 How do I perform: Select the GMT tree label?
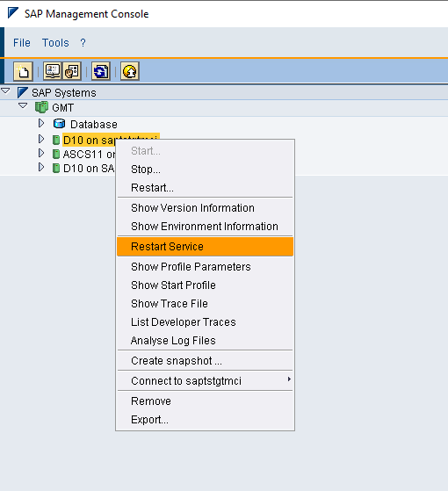(62, 108)
